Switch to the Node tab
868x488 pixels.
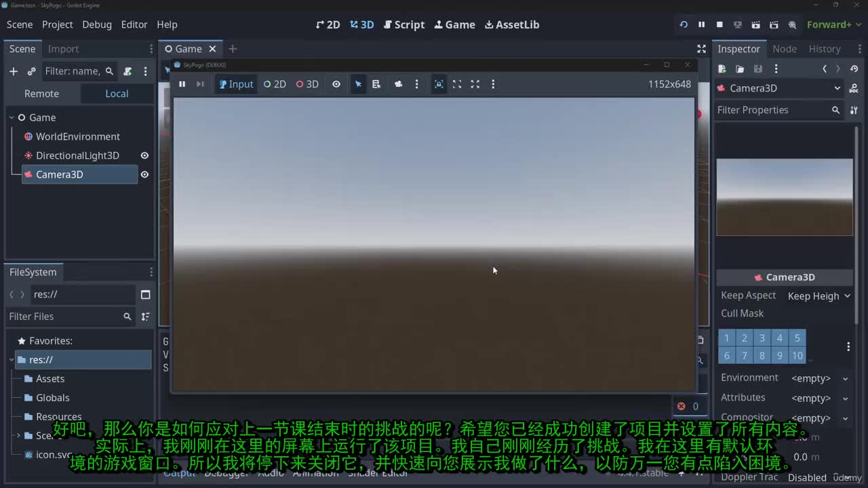[785, 49]
